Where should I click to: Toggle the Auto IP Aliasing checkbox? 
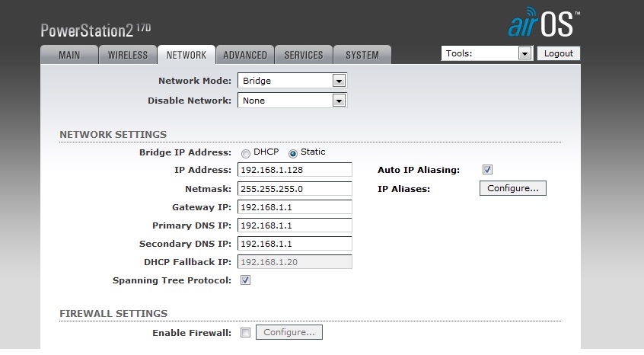click(487, 170)
